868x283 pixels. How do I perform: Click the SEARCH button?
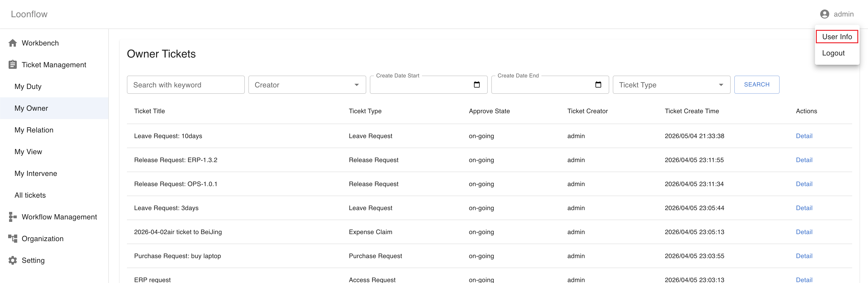point(756,84)
